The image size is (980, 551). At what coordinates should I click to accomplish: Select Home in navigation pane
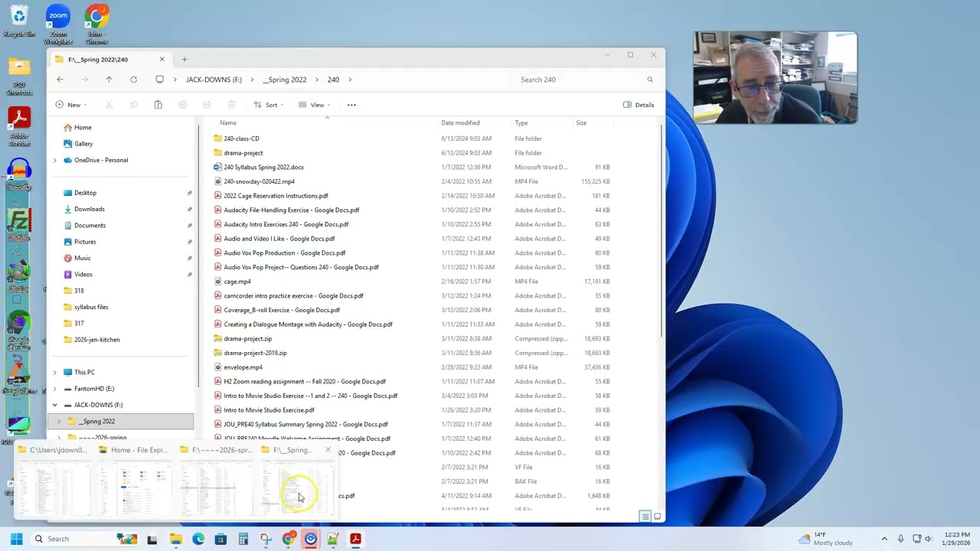click(83, 127)
